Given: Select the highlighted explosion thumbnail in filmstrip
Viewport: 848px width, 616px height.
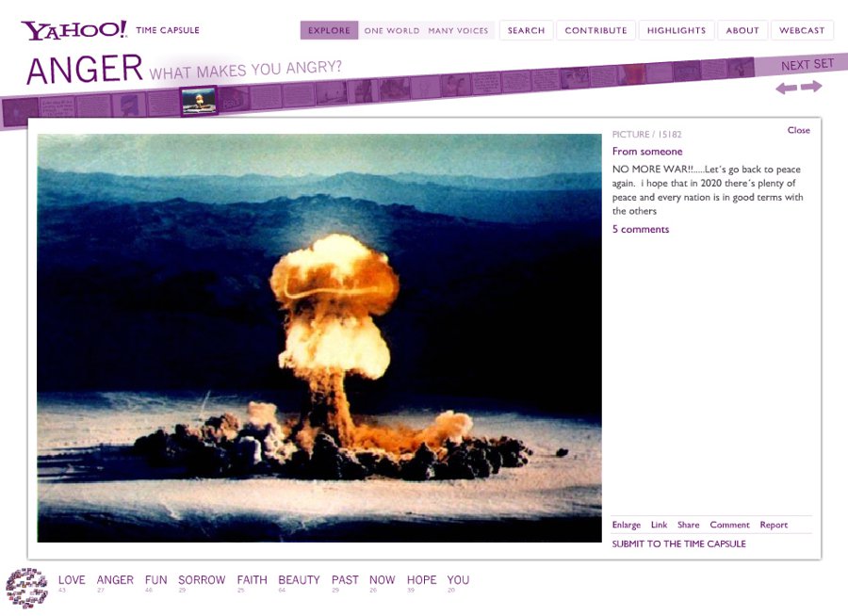Looking at the screenshot, I should (199, 101).
